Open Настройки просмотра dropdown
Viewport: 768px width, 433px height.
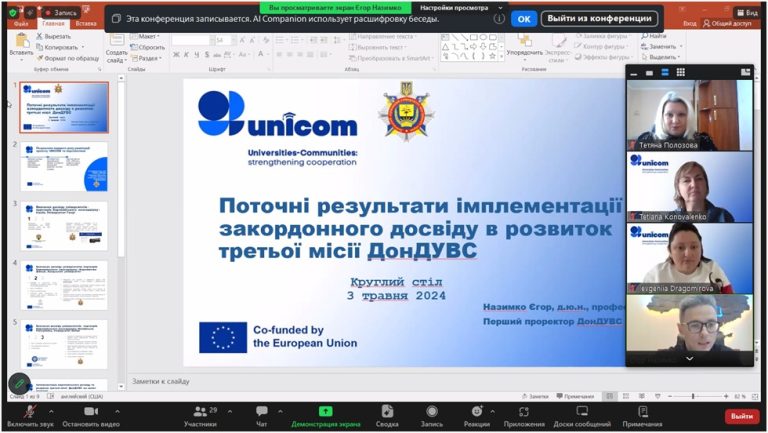tap(460, 8)
